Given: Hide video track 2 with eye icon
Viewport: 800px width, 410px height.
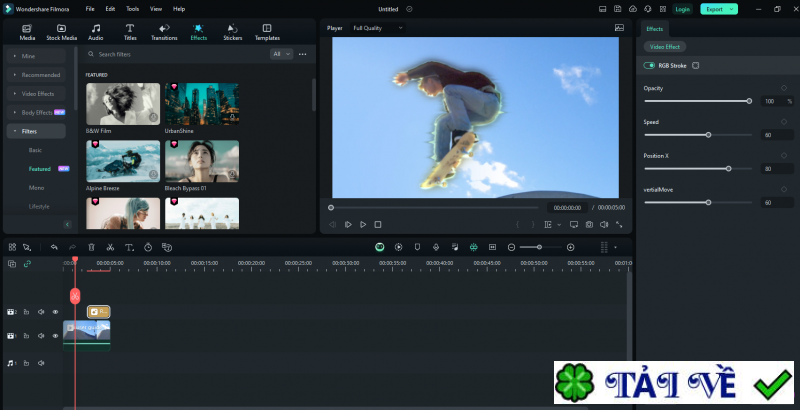Looking at the screenshot, I should (55, 312).
